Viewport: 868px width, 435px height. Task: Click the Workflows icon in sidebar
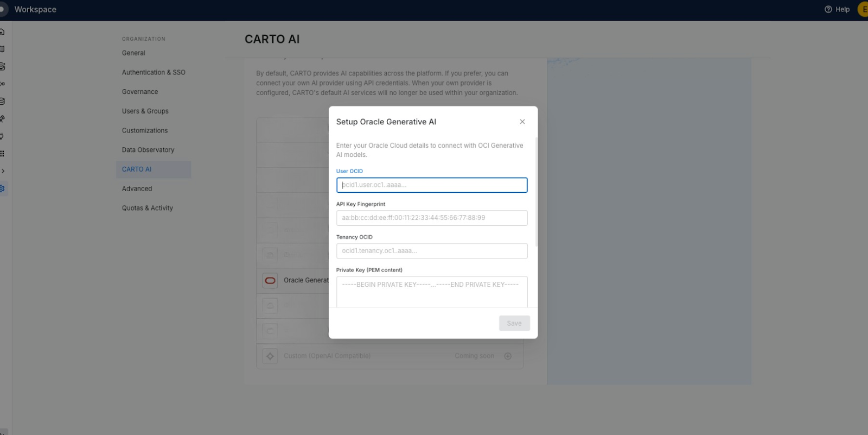point(2,84)
